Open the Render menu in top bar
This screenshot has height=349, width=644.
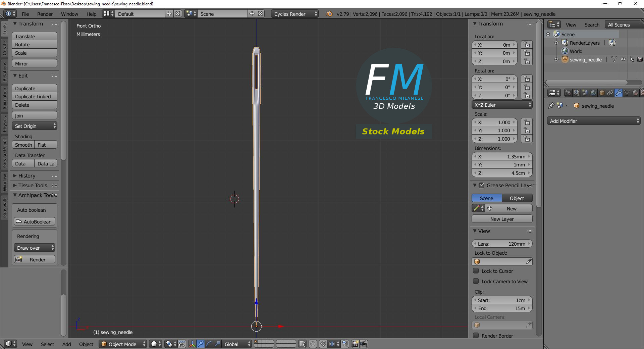point(45,14)
